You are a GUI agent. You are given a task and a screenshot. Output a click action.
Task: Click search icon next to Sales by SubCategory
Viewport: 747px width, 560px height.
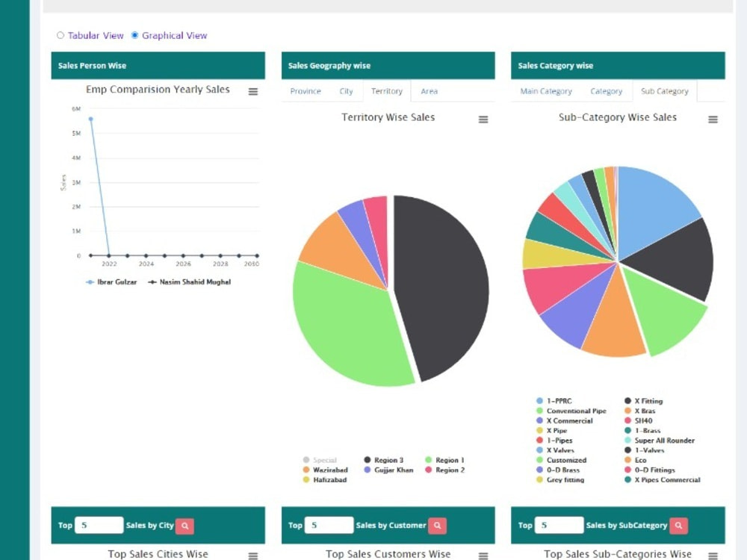point(679,526)
